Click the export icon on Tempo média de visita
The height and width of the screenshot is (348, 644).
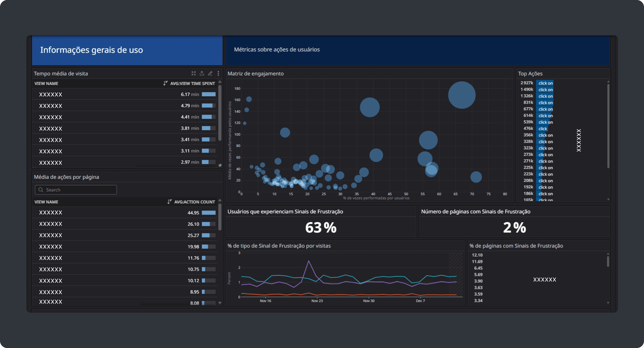[x=202, y=73]
